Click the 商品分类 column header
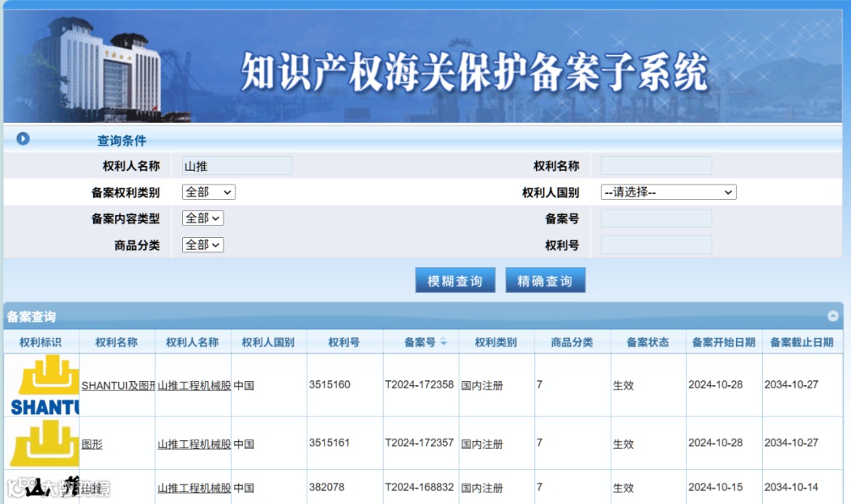Viewport: 851px width, 504px height. (571, 342)
